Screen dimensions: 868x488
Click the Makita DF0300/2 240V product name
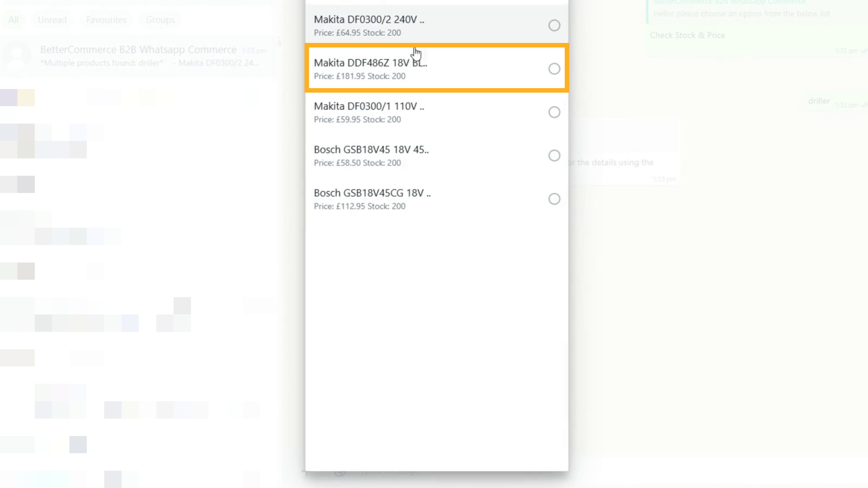coord(369,19)
